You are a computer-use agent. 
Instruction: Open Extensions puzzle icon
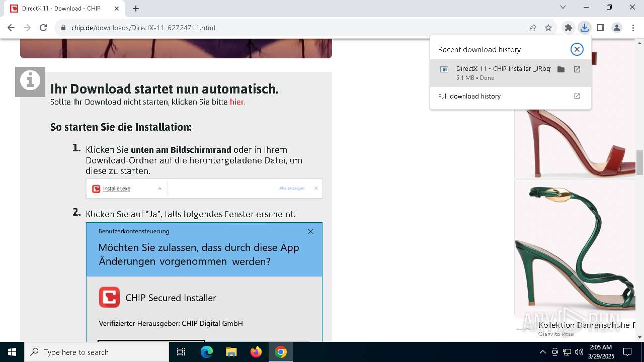pyautogui.click(x=569, y=28)
